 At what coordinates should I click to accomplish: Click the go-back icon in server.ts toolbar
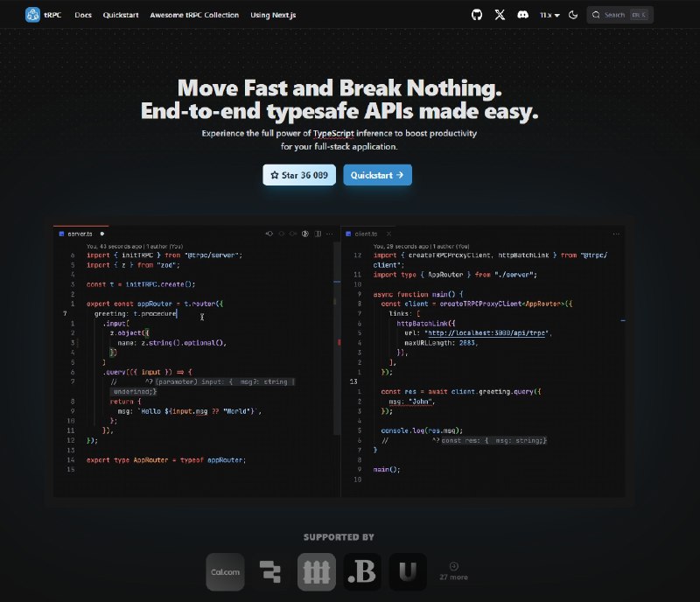coord(269,234)
